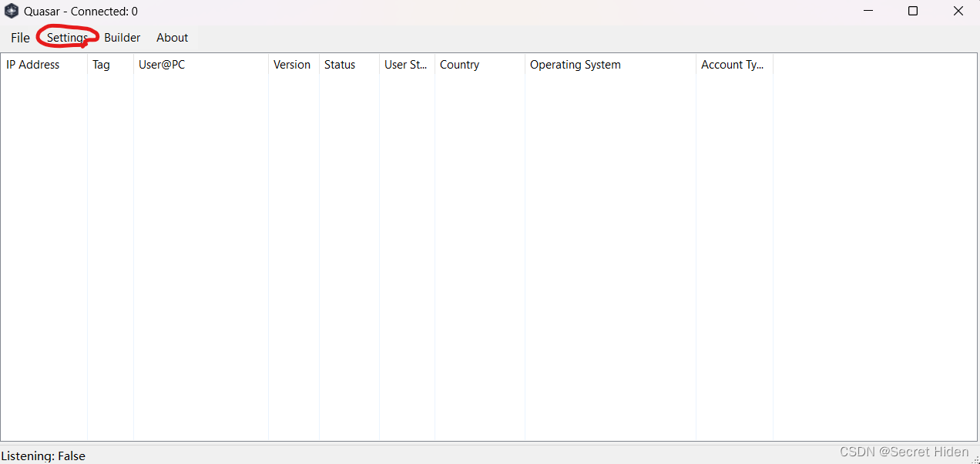
Task: Click the window title 'Quasar - Connected: 0'
Action: coord(81,12)
